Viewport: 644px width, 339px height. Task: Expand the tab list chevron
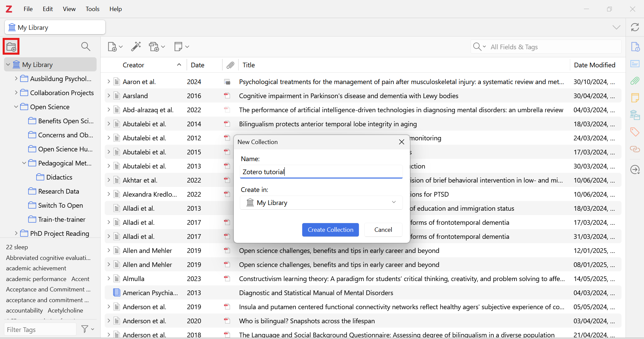[616, 27]
